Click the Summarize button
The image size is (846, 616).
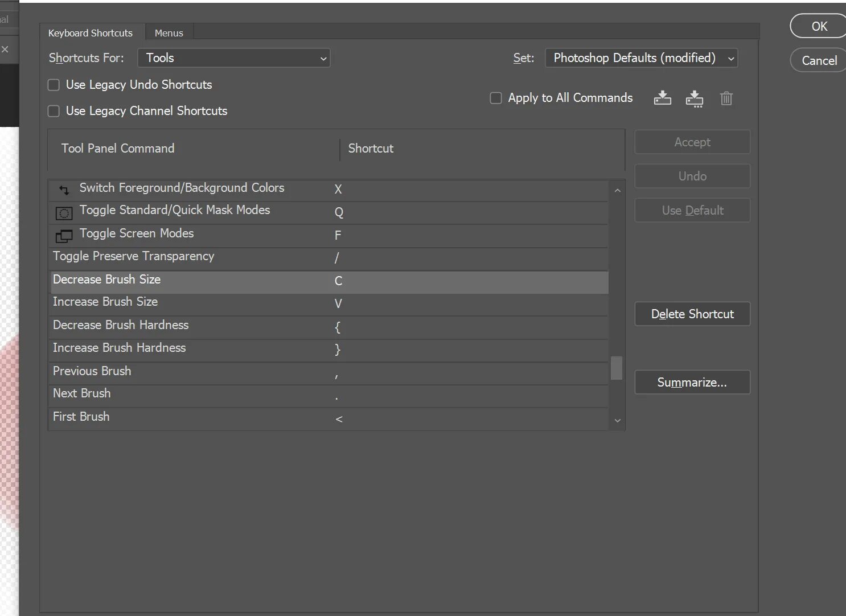[x=692, y=383]
